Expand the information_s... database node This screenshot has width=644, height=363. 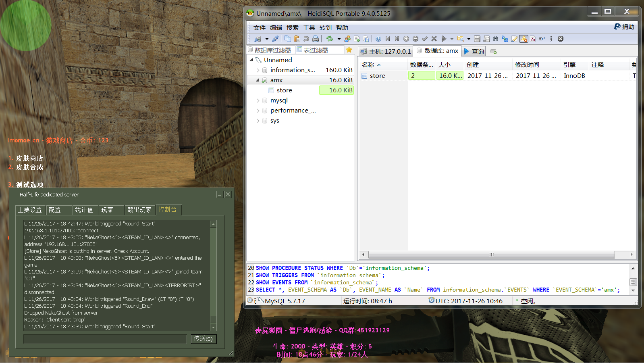coord(258,70)
